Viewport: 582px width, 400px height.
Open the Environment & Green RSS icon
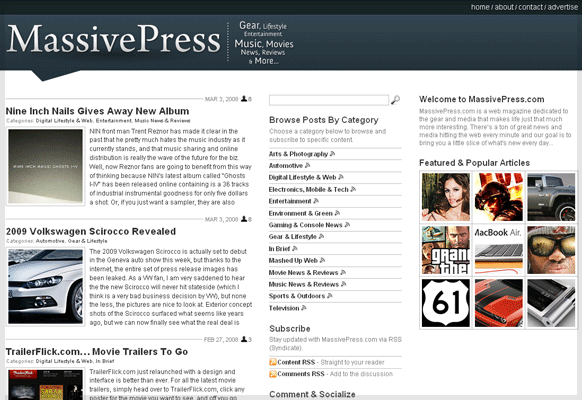337,213
